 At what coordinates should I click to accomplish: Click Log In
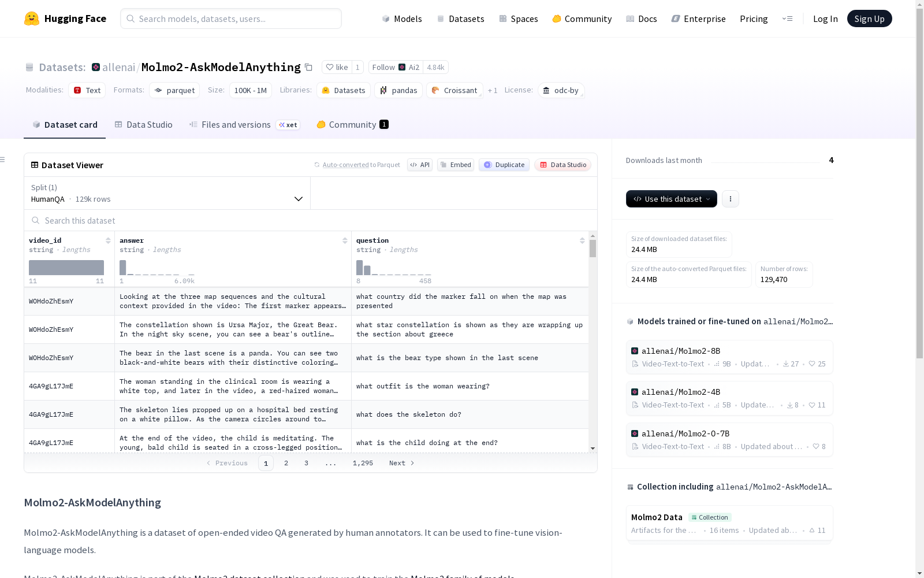click(x=825, y=18)
